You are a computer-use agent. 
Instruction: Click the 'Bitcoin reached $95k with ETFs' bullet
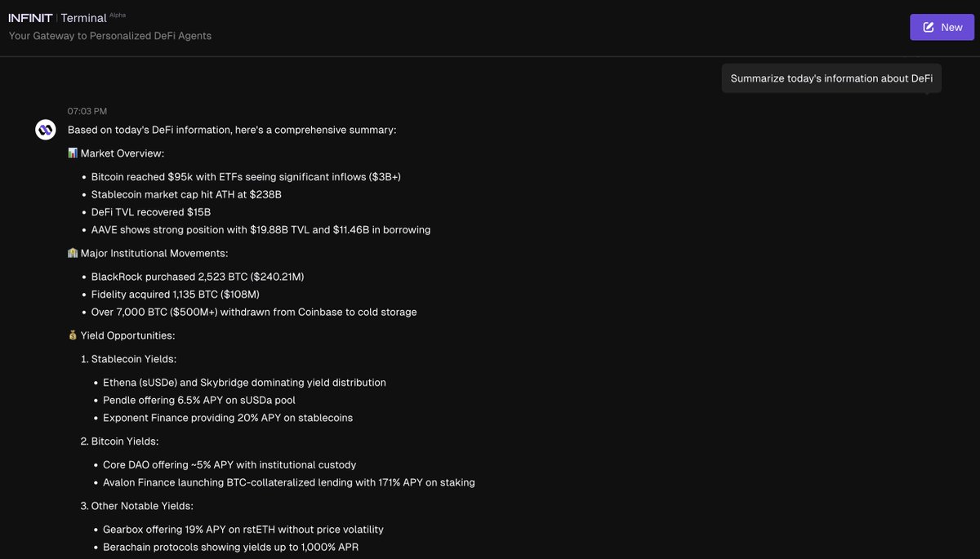pyautogui.click(x=246, y=177)
